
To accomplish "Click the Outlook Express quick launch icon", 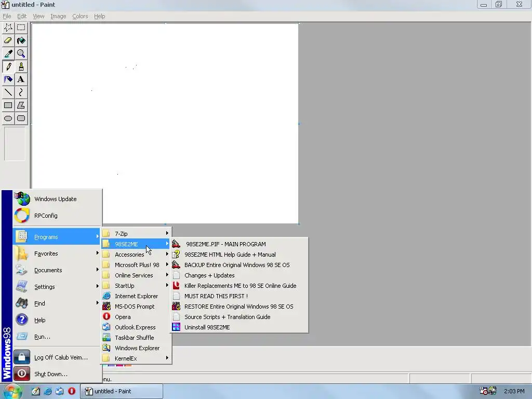I will tap(60, 391).
